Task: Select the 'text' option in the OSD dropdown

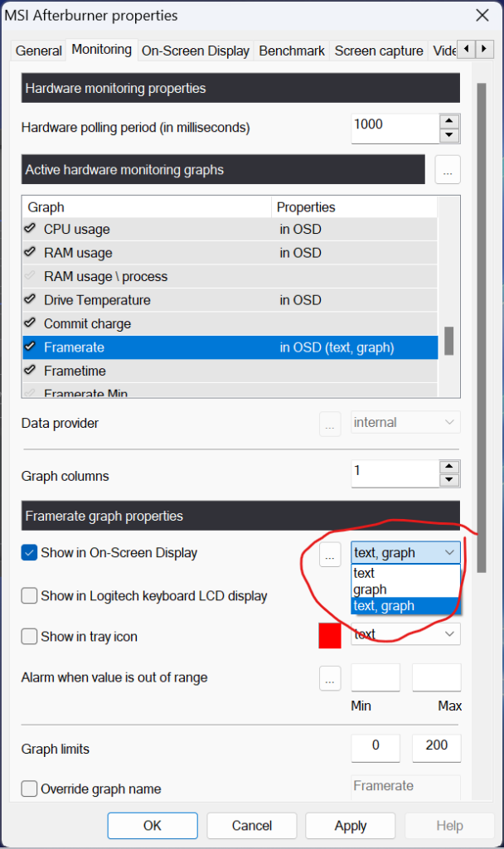Action: tap(405, 573)
